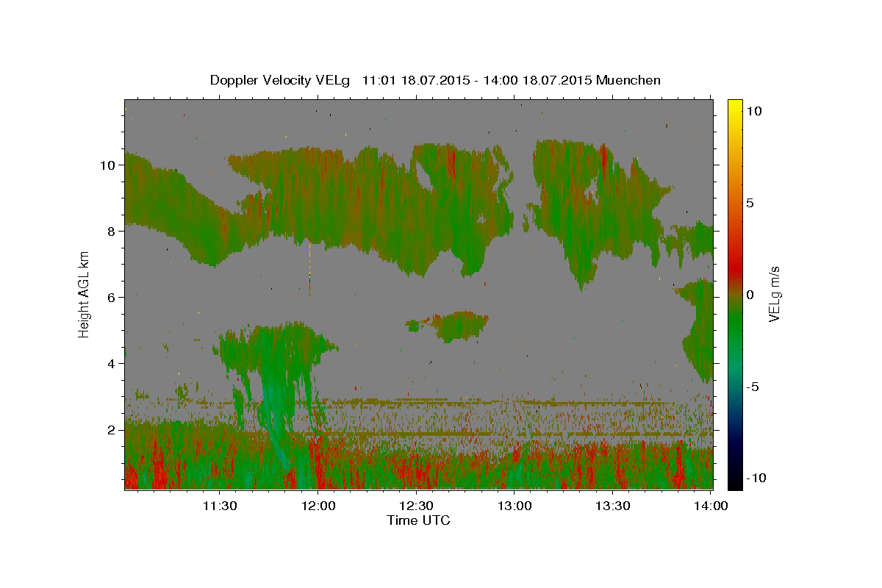Click the colorbar label '0'
The height and width of the screenshot is (588, 882).
[750, 294]
